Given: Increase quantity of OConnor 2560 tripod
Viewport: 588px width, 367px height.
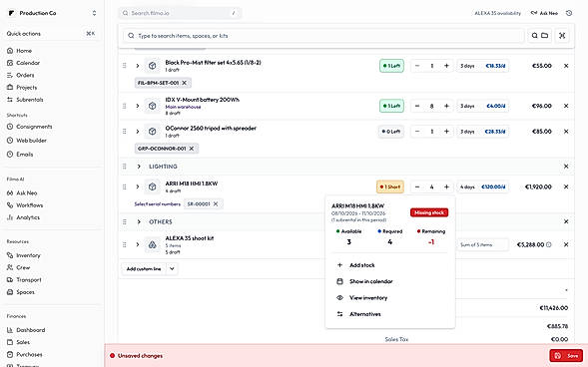Looking at the screenshot, I should click(x=446, y=132).
